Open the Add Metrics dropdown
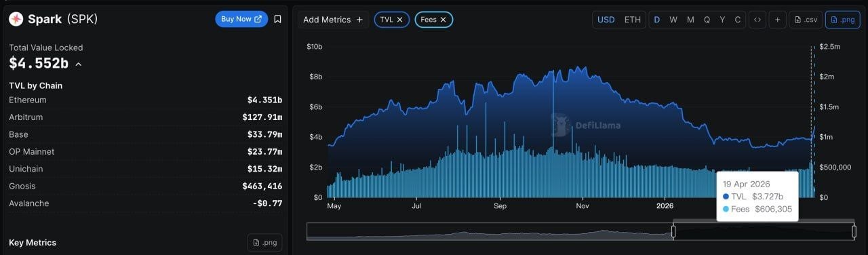Viewport: 868px width, 255px height. 333,20
